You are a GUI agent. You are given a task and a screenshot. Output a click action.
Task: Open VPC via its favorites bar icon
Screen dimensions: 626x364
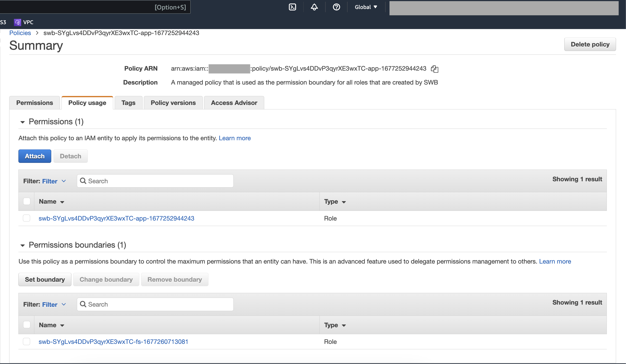click(x=17, y=22)
